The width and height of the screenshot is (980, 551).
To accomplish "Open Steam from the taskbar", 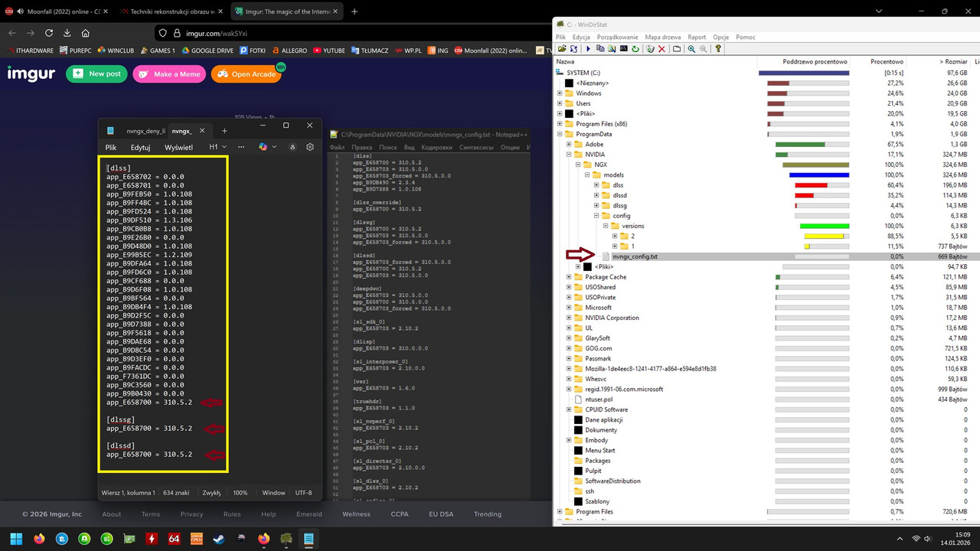I will [x=219, y=539].
